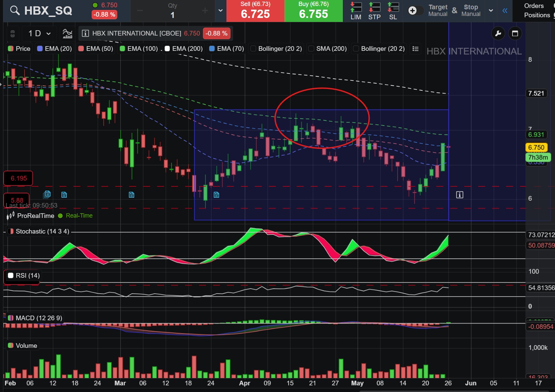The image size is (555, 392).
Task: Select the LIM order icon
Action: tap(356, 11)
